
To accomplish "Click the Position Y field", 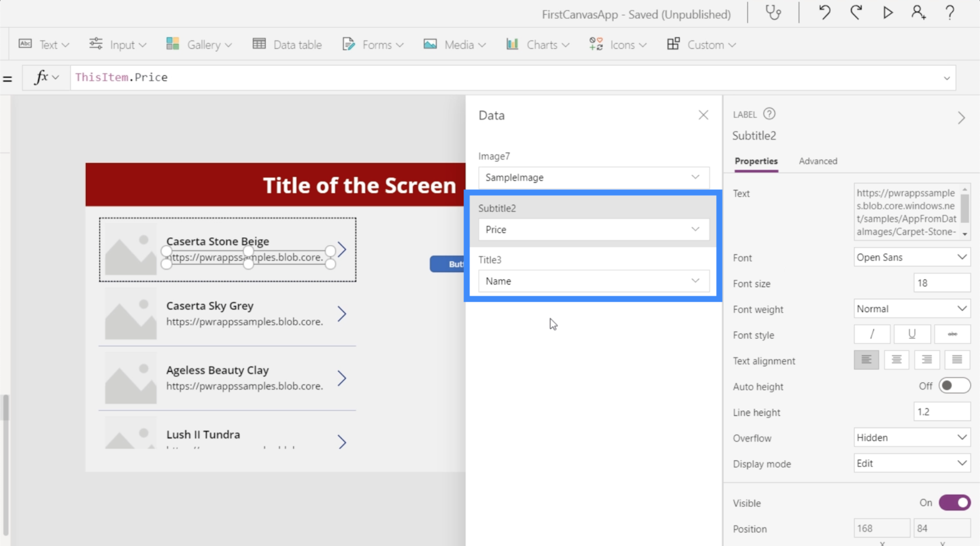I will (x=942, y=528).
